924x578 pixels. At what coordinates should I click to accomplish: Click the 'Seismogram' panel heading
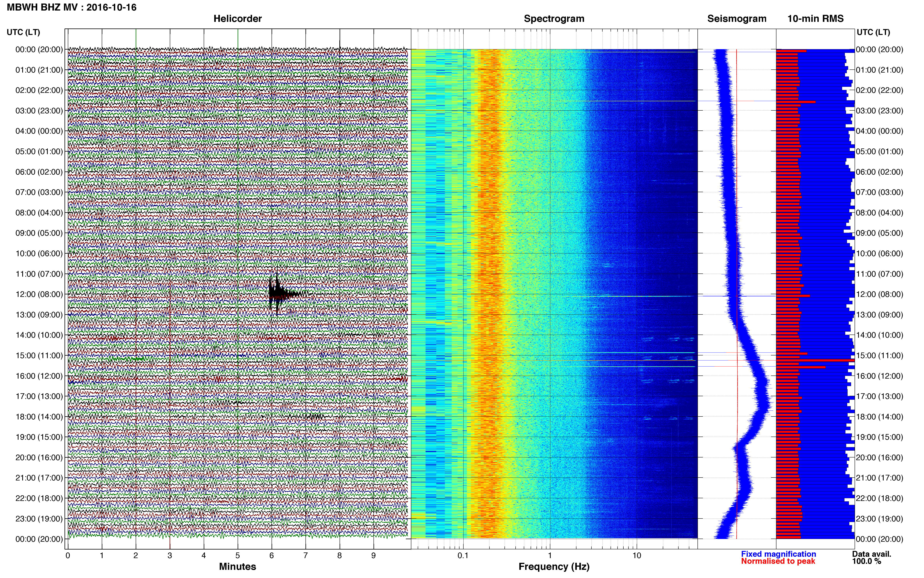coord(737,19)
